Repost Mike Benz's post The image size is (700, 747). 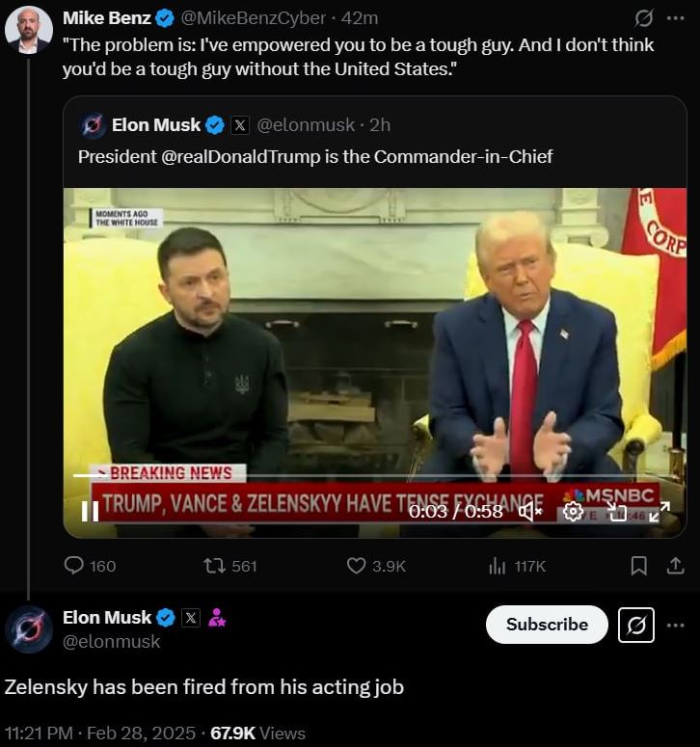point(215,566)
